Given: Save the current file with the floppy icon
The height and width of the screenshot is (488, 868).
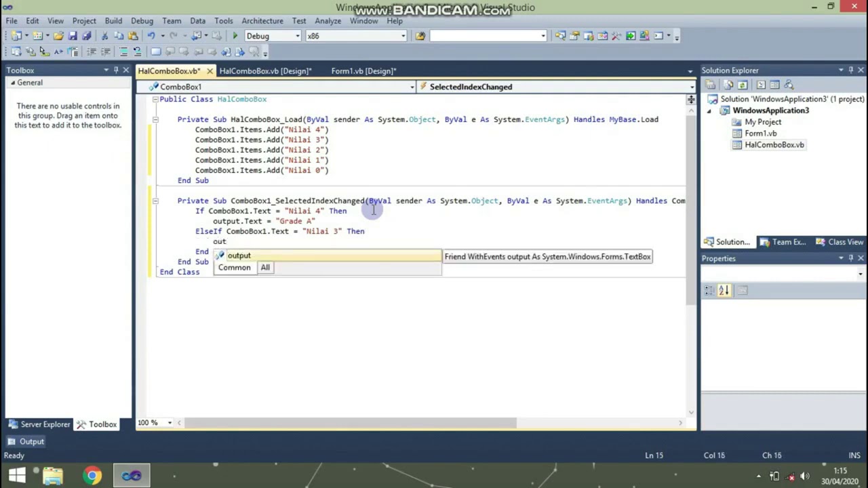Looking at the screenshot, I should (73, 36).
